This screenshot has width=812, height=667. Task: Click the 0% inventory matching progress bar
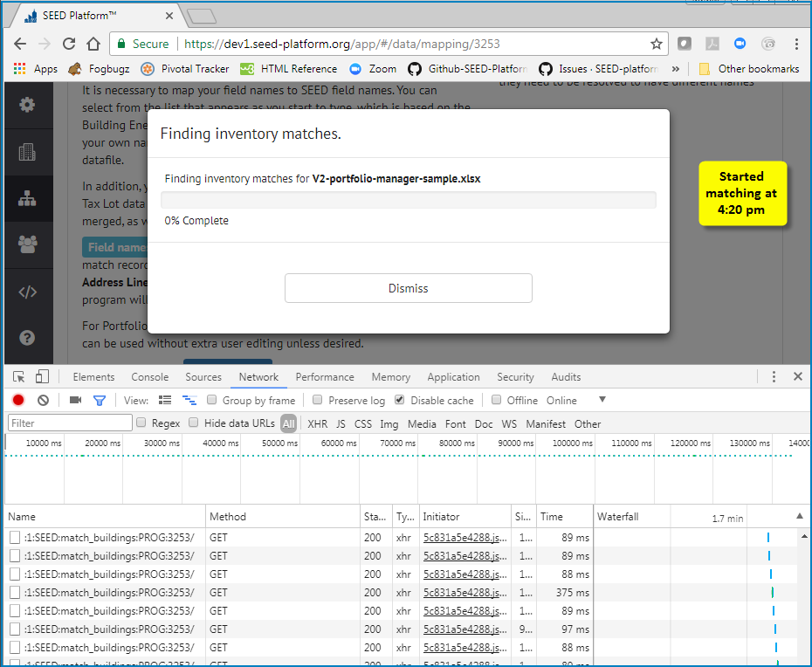pyautogui.click(x=408, y=200)
